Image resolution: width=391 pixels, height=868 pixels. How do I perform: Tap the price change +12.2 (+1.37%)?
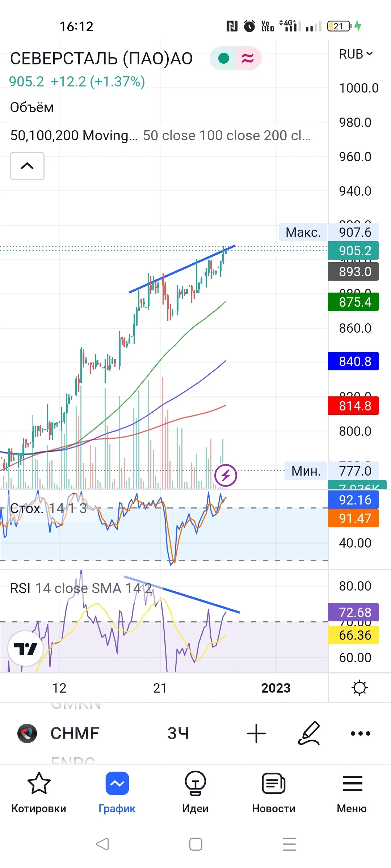(x=98, y=82)
